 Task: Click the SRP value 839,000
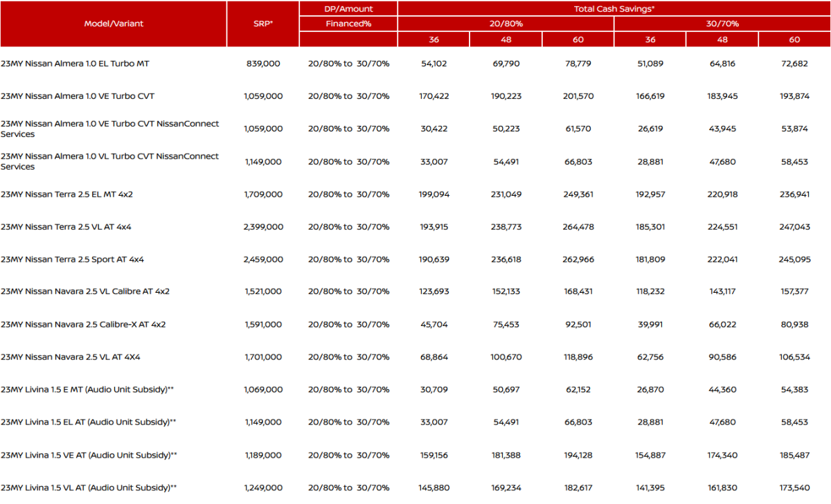(x=263, y=63)
